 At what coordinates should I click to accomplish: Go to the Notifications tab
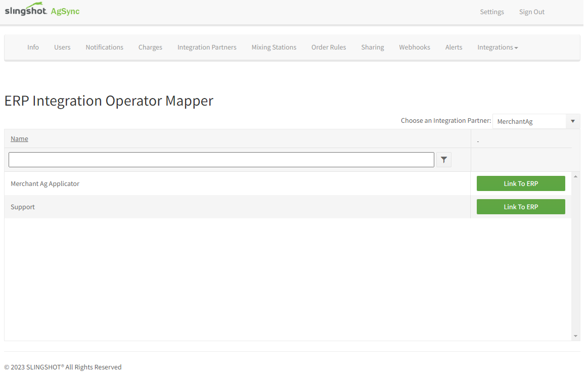click(x=104, y=48)
